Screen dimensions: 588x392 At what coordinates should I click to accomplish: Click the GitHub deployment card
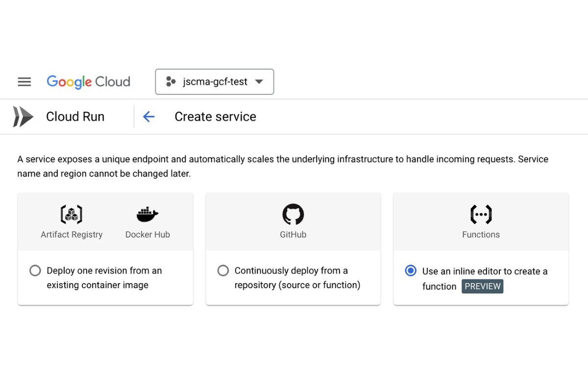293,248
